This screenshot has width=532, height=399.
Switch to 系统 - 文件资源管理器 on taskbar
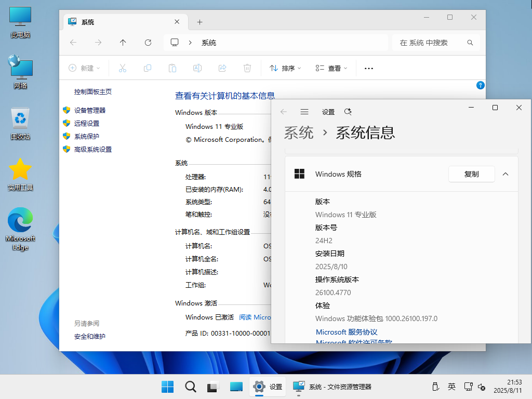point(332,387)
